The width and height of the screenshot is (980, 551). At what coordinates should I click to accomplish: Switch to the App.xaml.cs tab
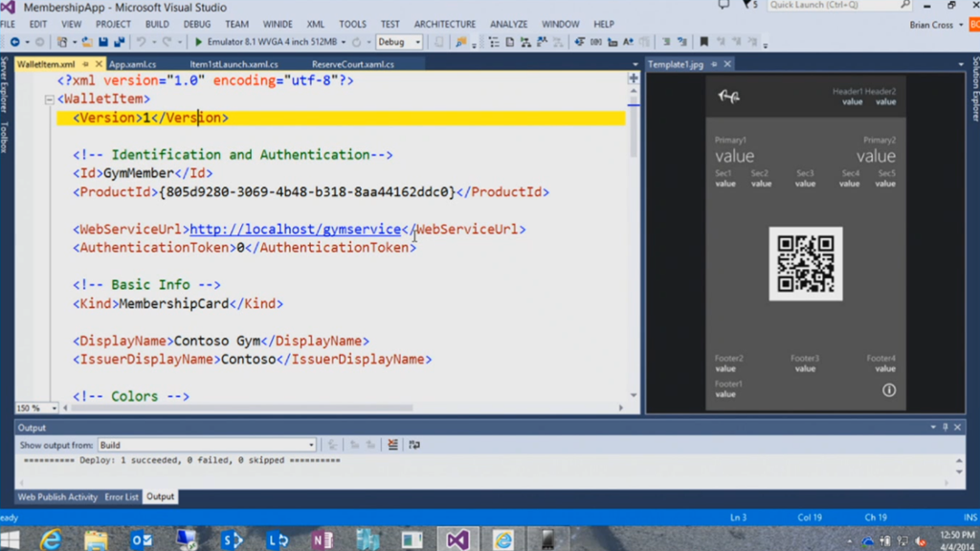pyautogui.click(x=132, y=64)
